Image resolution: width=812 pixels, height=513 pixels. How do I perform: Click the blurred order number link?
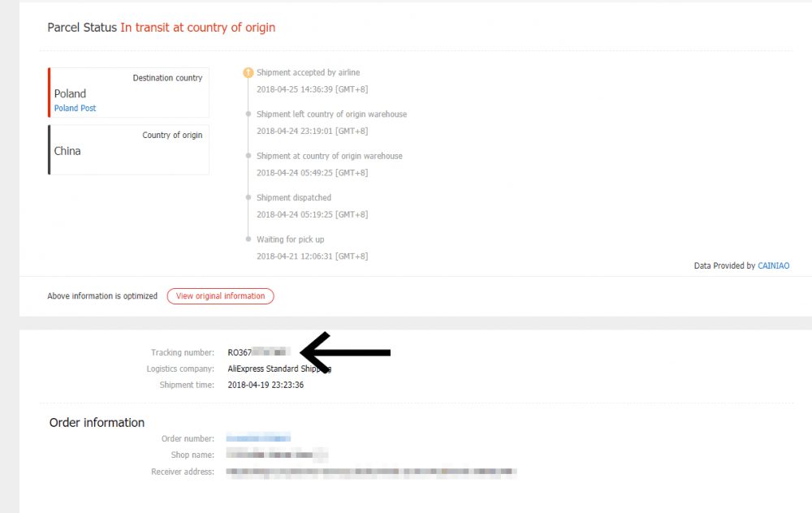point(258,438)
